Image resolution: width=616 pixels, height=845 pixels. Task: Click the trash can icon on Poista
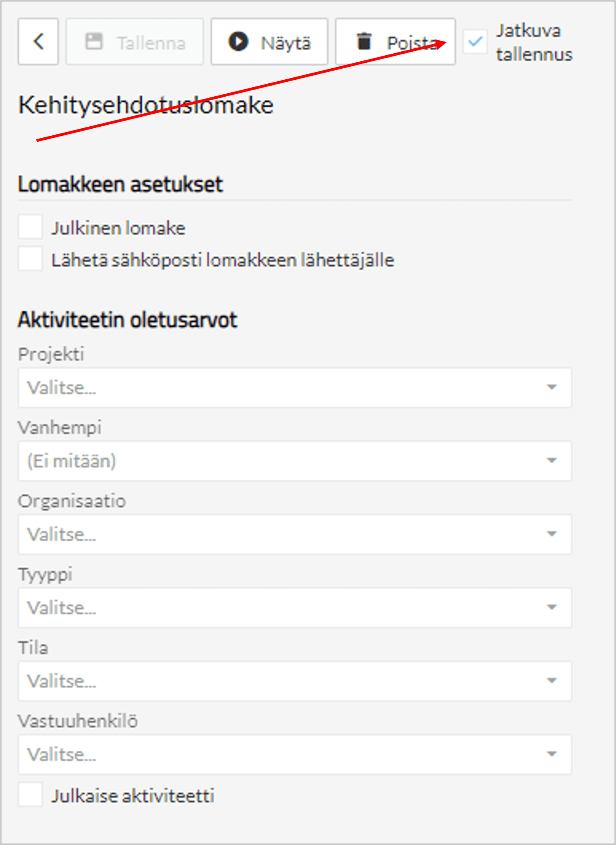pos(364,41)
